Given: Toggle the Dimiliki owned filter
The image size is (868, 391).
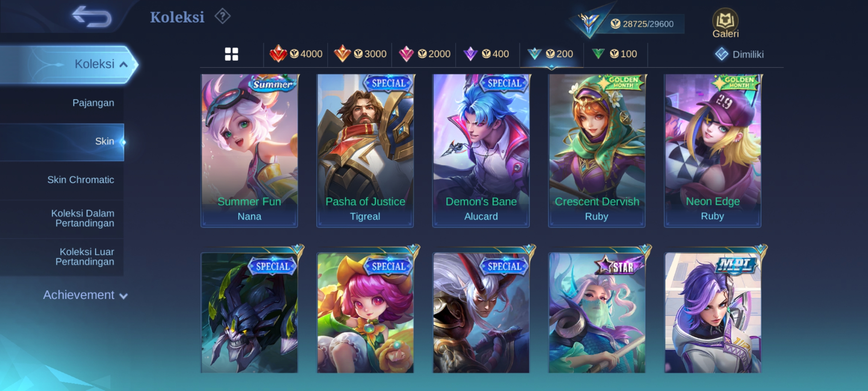Looking at the screenshot, I should (739, 54).
